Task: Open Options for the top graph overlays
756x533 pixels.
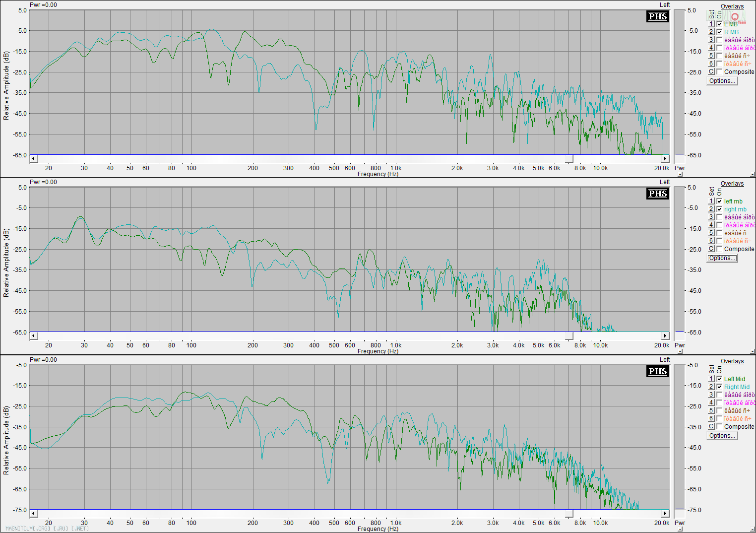Action: point(722,81)
